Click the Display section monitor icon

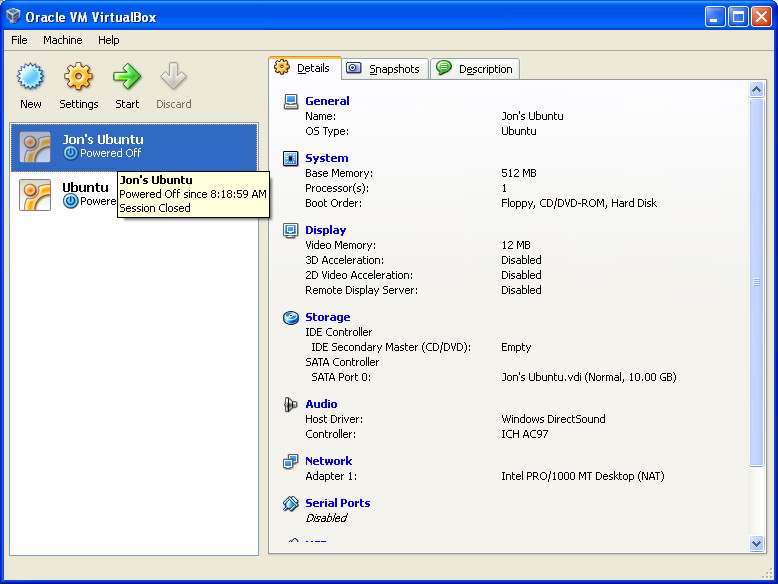(x=291, y=230)
